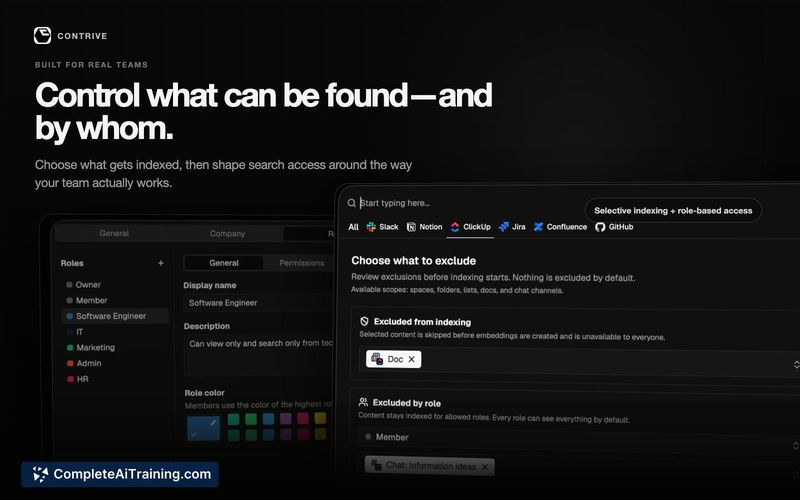
Task: Open the Member role exclusion selector caret
Action: click(x=795, y=446)
